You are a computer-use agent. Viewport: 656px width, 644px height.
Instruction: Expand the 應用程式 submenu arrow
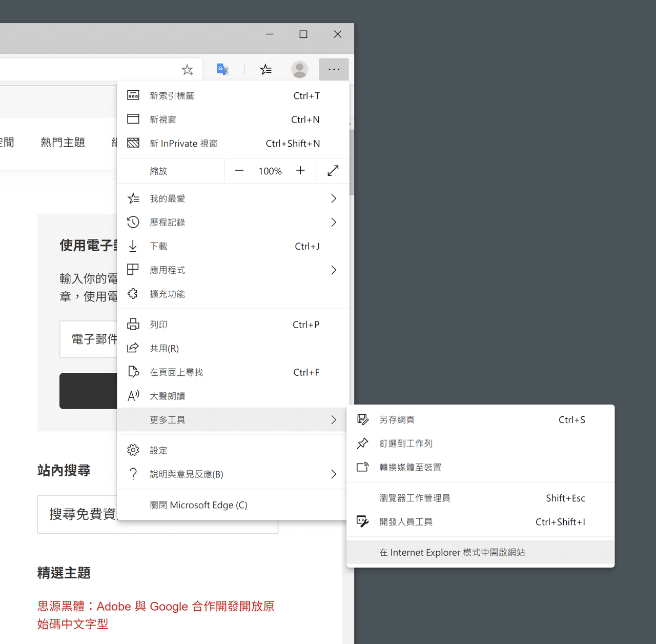point(334,270)
